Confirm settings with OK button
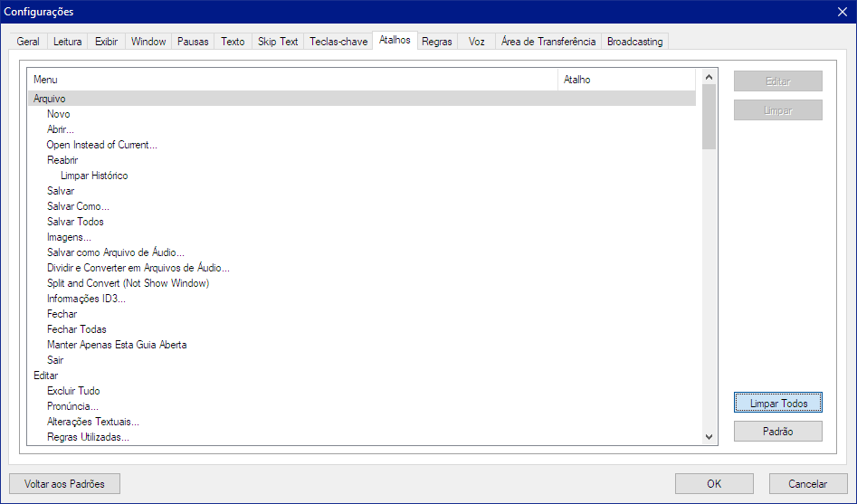Screen dimensions: 857x504 click(714, 484)
